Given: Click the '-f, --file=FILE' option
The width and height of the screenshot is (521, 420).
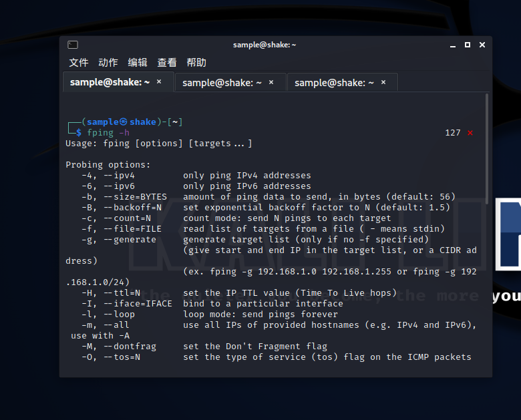Looking at the screenshot, I should point(122,229).
